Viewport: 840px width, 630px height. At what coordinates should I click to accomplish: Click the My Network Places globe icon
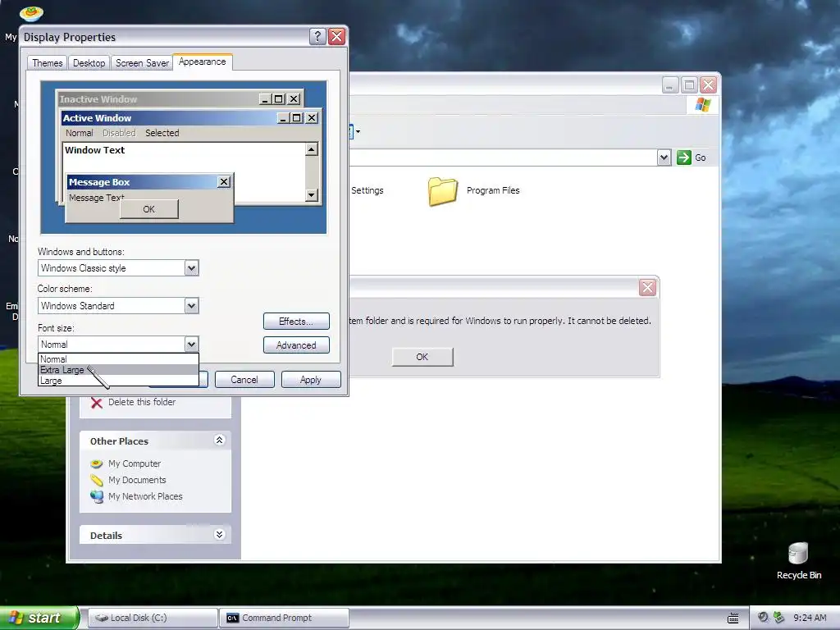point(97,496)
